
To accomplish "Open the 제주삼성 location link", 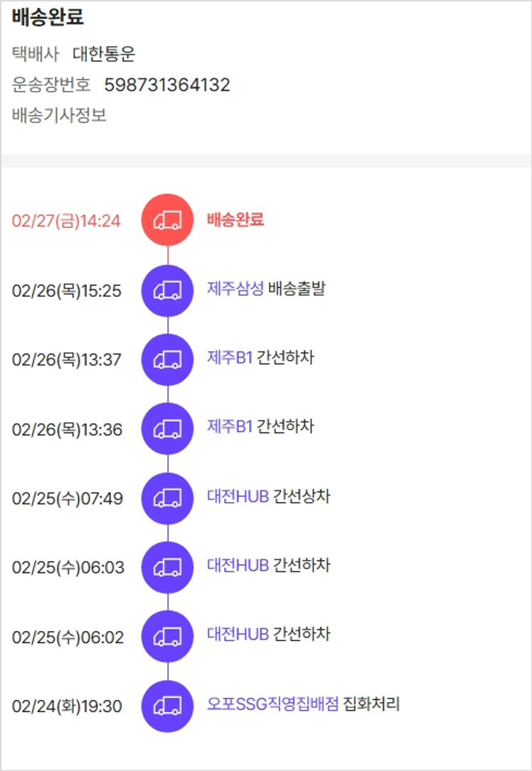I will (235, 288).
